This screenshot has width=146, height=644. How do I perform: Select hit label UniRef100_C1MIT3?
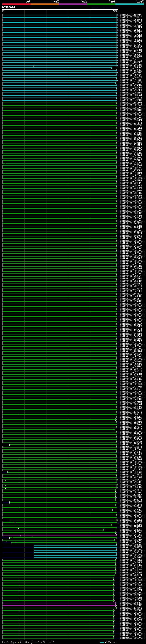(131, 82)
